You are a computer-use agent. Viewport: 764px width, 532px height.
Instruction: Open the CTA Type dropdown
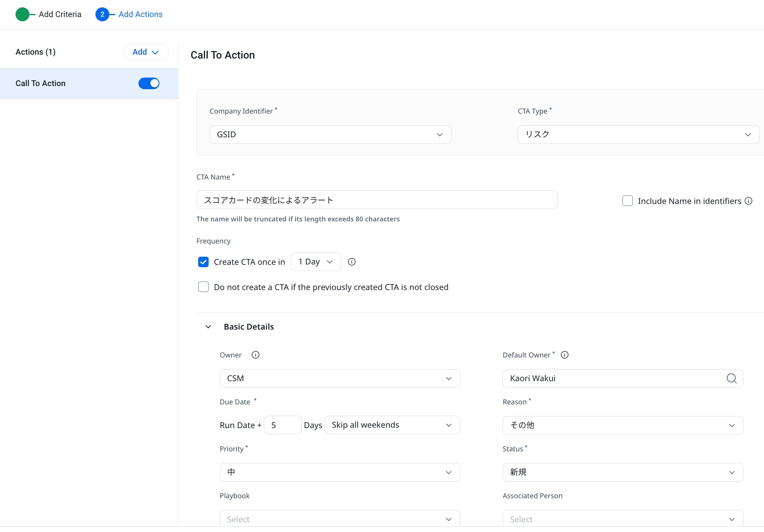click(x=638, y=135)
